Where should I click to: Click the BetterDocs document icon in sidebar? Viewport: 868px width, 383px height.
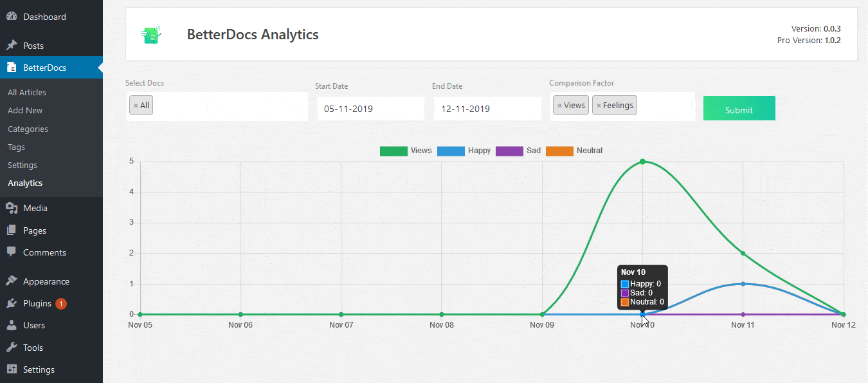click(x=12, y=68)
